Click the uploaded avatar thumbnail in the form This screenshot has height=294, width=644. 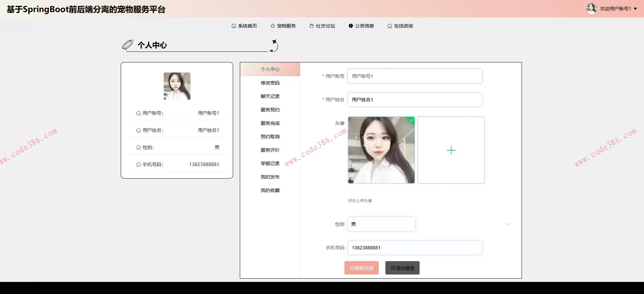[381, 150]
